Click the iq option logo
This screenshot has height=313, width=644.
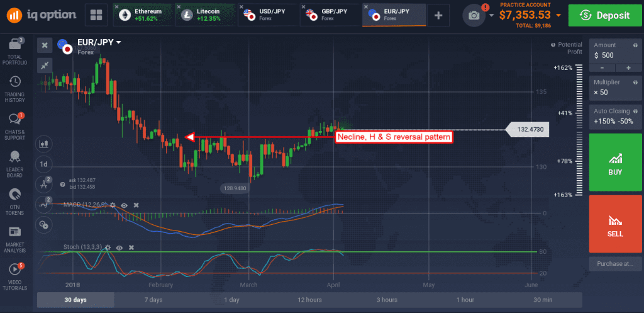[41, 15]
